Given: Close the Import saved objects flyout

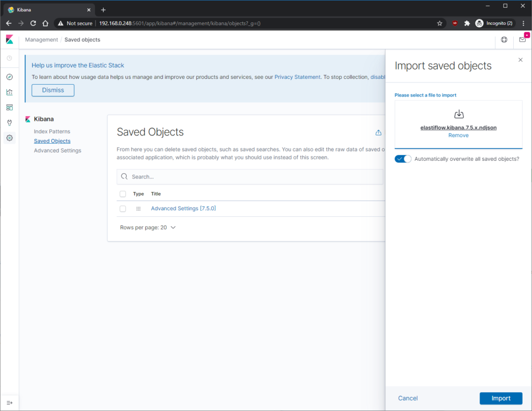Looking at the screenshot, I should 521,60.
